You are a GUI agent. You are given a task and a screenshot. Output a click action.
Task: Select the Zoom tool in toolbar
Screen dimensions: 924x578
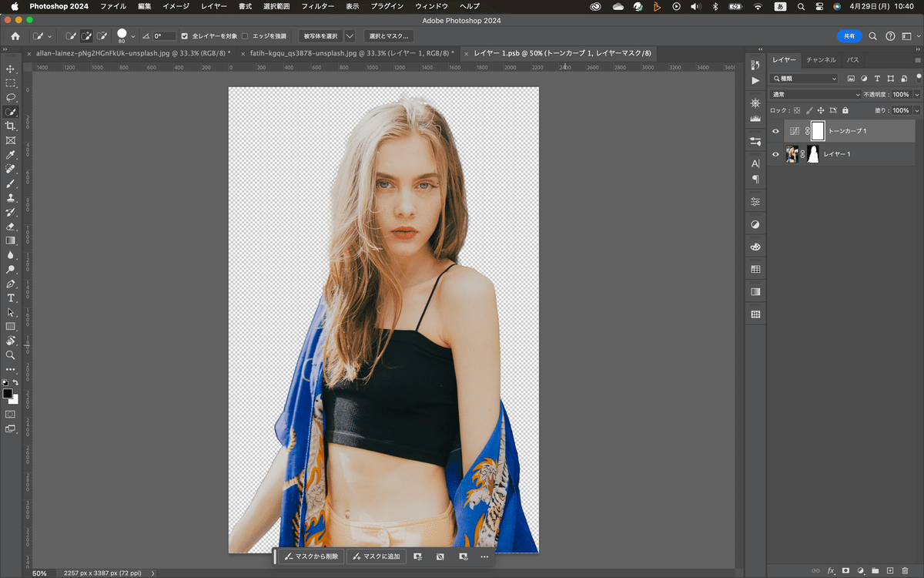click(11, 355)
